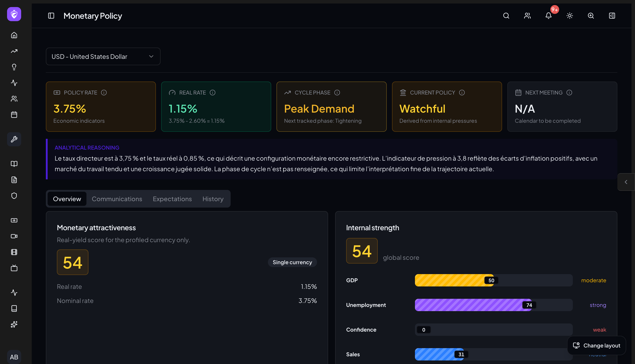Viewport: 635px width, 364px height.
Task: Click the Change layout button
Action: pos(596,345)
